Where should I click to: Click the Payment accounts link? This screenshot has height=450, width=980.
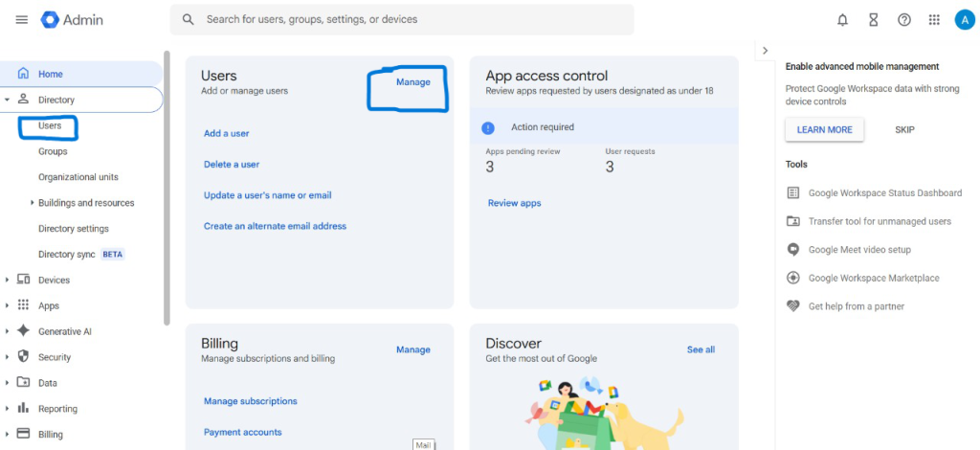(242, 432)
